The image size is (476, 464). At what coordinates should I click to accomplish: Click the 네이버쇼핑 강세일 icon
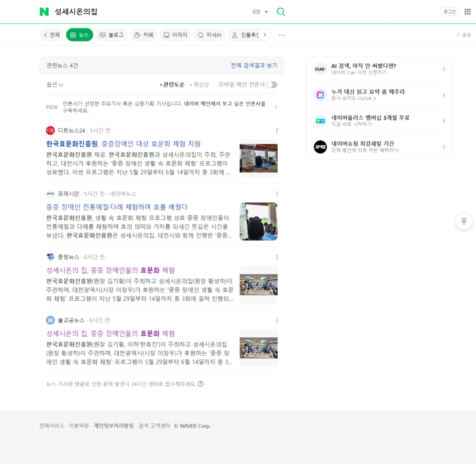(320, 147)
